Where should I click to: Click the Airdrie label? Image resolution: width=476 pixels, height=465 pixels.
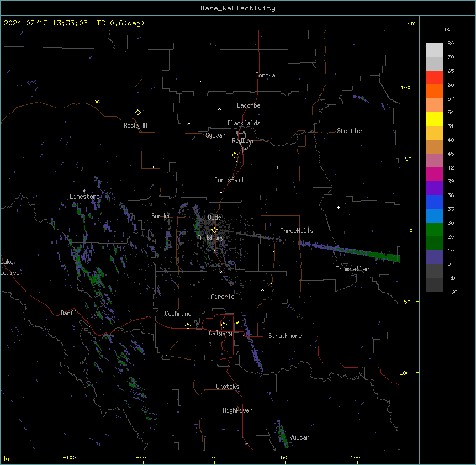223,297
